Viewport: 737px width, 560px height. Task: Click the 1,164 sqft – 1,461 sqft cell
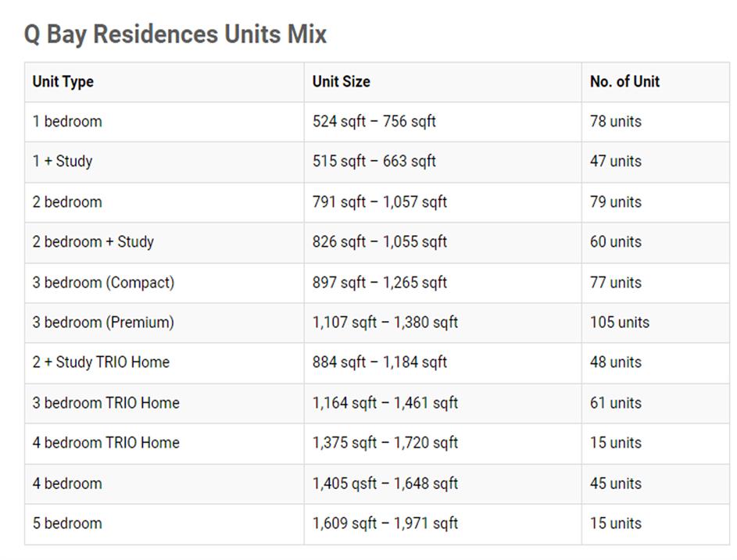point(385,403)
